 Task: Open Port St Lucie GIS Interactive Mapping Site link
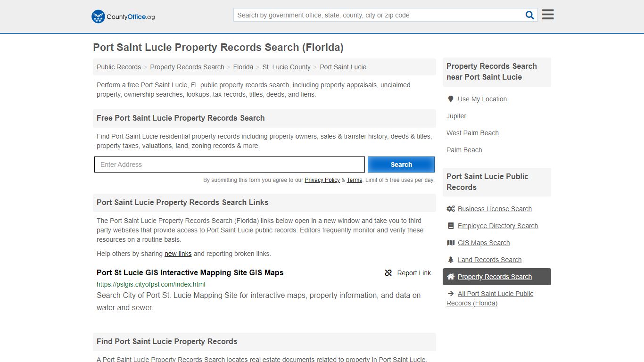tap(190, 272)
